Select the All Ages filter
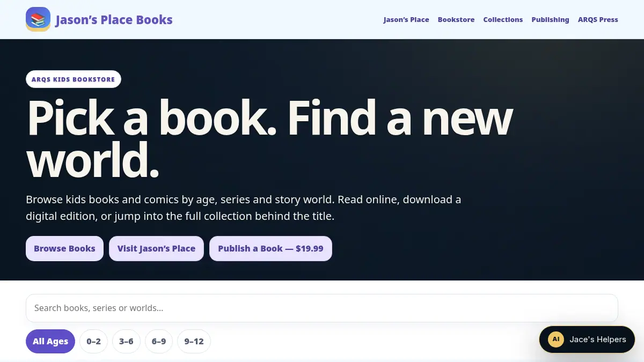Screen dimensions: 644x362 (50, 342)
